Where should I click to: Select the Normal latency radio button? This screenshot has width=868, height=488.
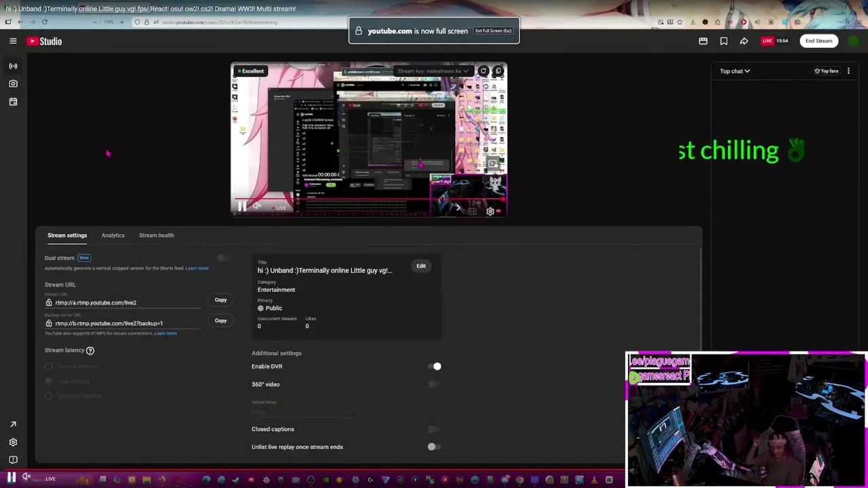[48, 367]
